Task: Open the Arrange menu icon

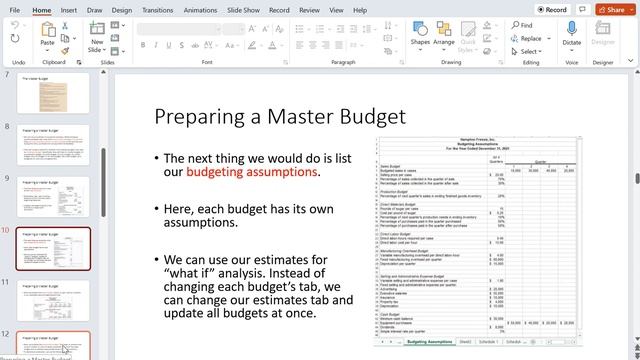Action: (x=444, y=30)
